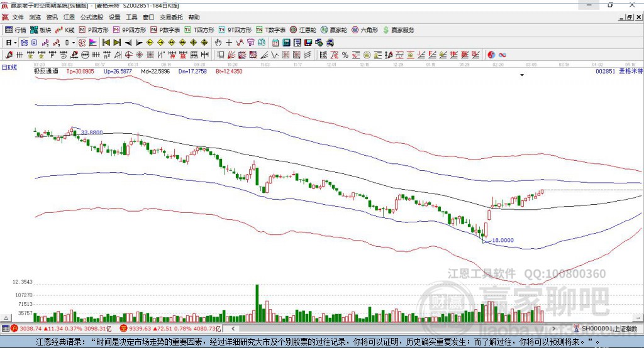
Task: Expand the candlestick style dropdown arrow
Action: click(74, 43)
